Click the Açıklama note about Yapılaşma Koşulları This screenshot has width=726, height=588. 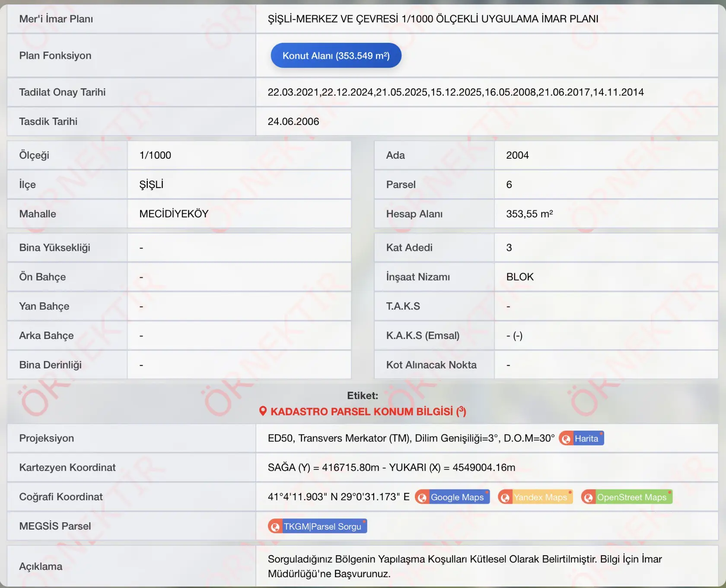click(465, 566)
